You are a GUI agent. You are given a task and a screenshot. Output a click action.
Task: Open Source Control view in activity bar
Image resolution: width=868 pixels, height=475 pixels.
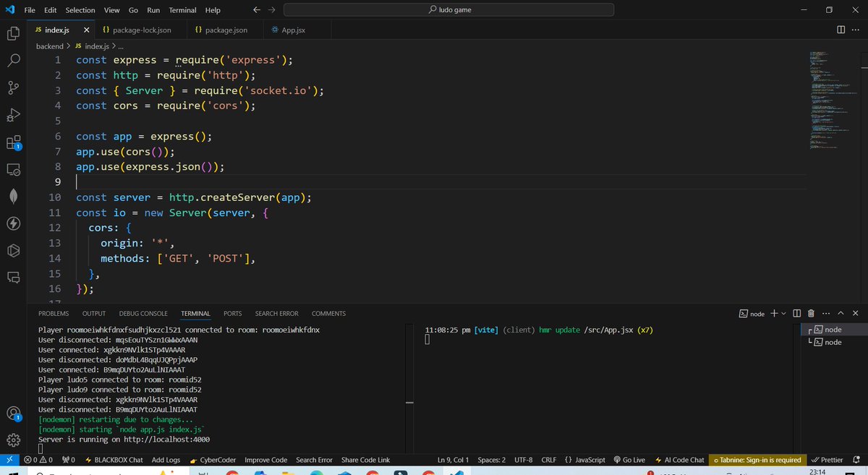(13, 87)
